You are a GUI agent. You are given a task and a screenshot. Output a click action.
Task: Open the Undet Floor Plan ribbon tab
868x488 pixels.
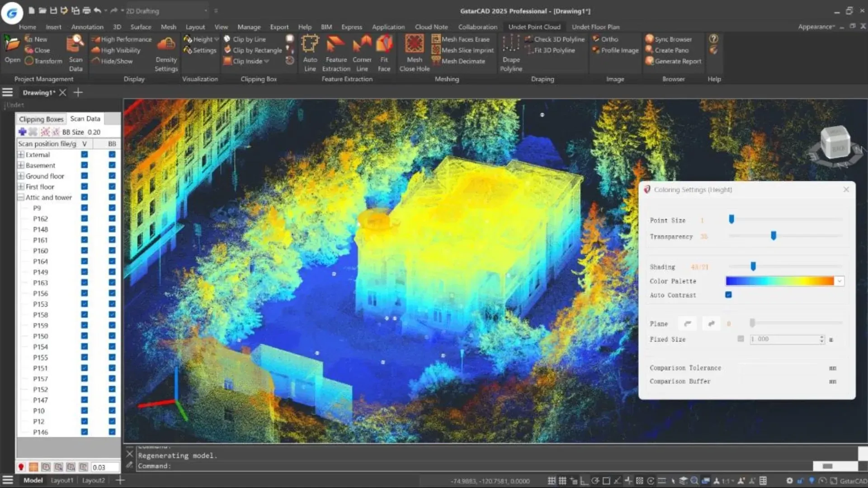coord(595,27)
